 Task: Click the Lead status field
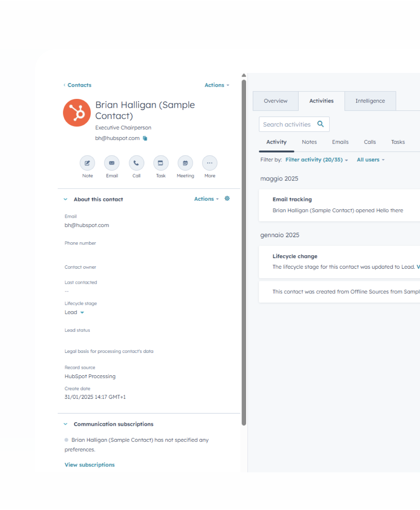pyautogui.click(x=77, y=330)
